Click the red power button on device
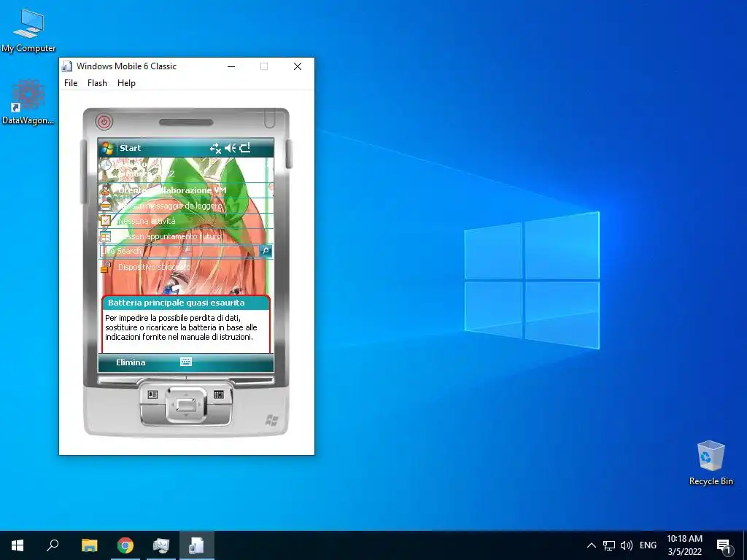 coord(104,122)
